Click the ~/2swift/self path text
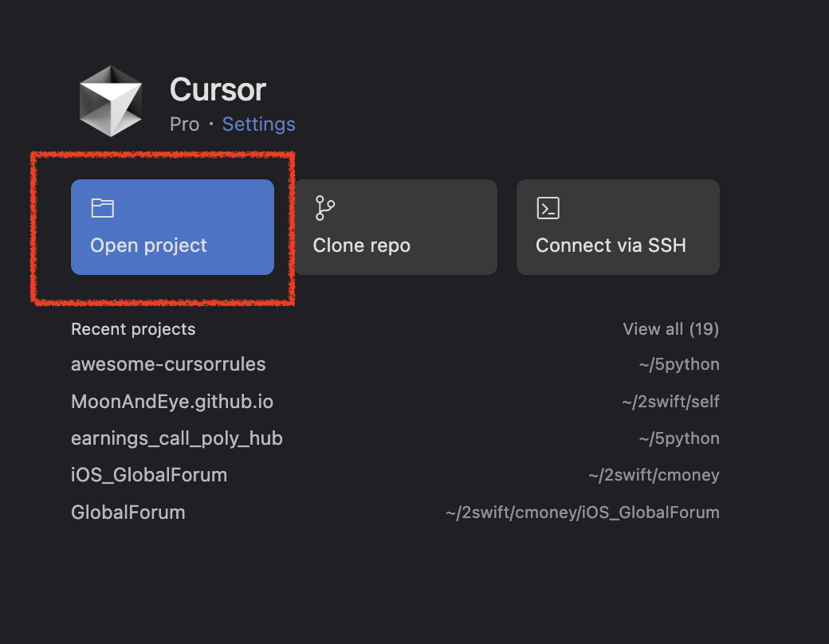 [670, 402]
